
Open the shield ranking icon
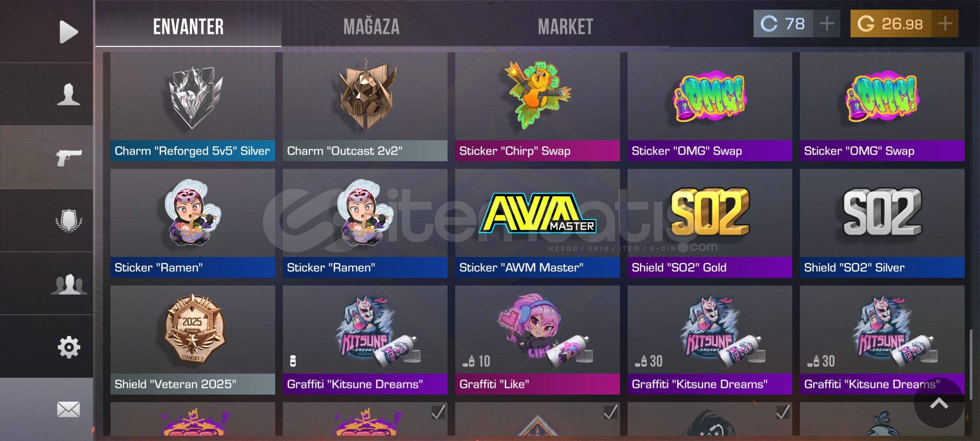point(69,220)
